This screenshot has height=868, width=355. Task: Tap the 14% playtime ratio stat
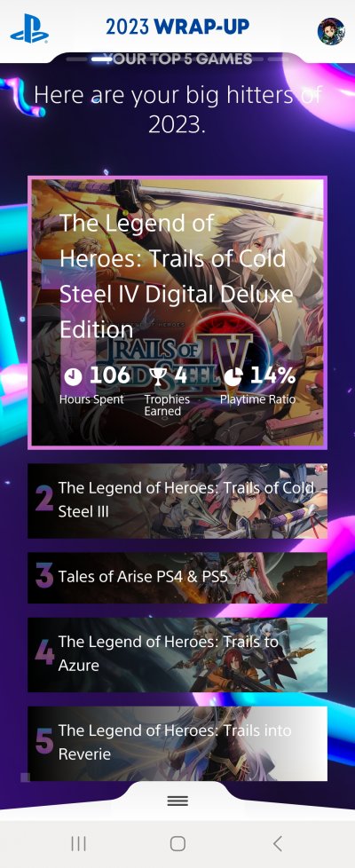(273, 375)
